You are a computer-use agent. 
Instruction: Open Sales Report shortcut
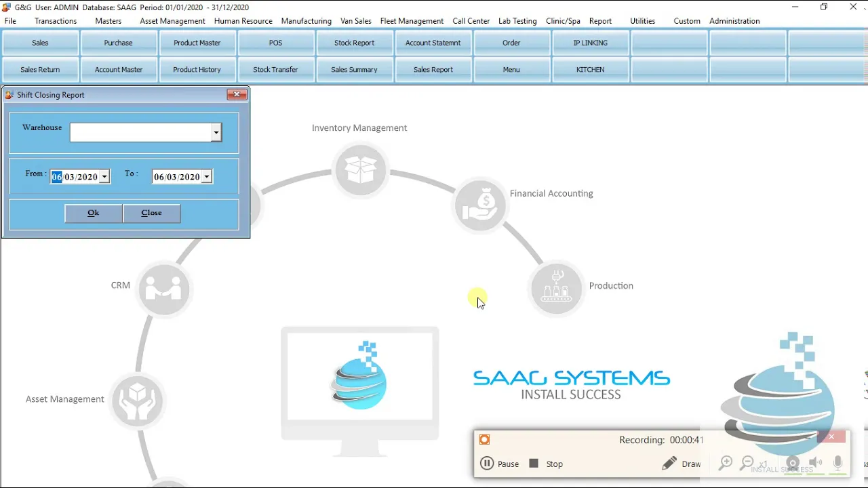433,70
